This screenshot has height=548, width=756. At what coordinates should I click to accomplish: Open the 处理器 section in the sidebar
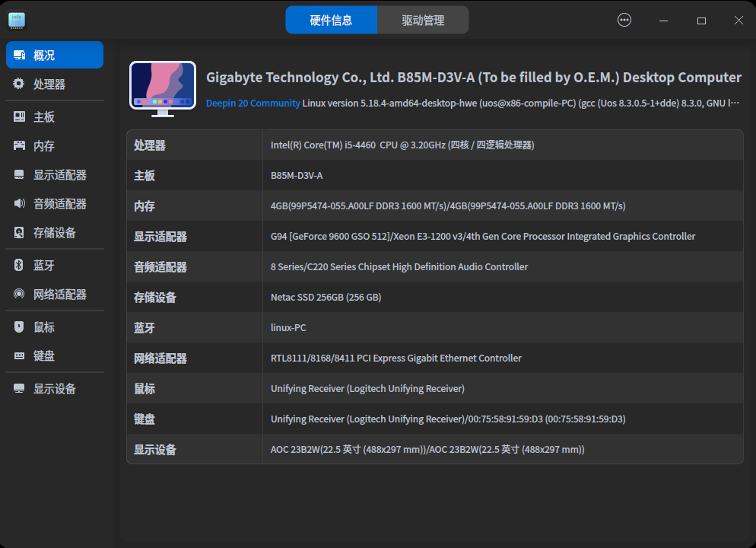pyautogui.click(x=43, y=84)
